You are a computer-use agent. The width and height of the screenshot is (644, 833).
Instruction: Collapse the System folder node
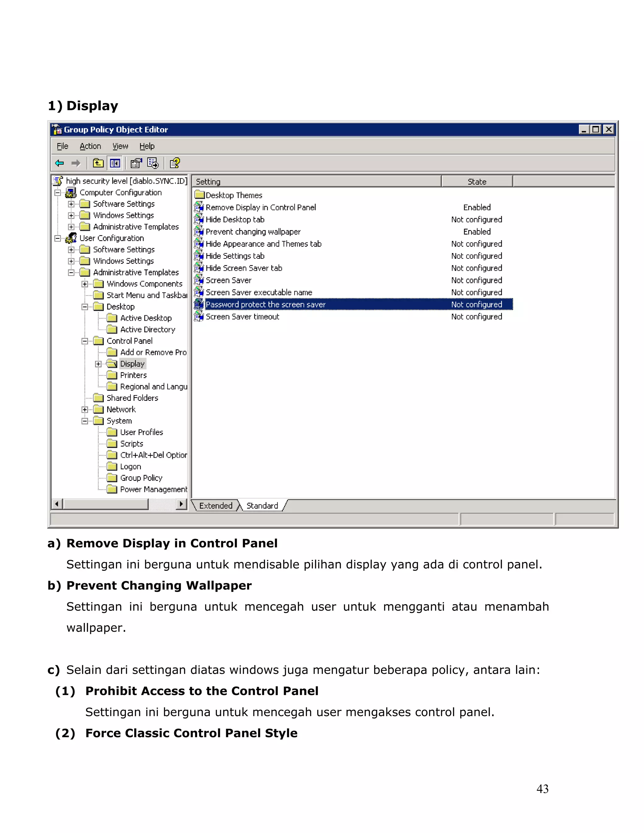coord(85,421)
